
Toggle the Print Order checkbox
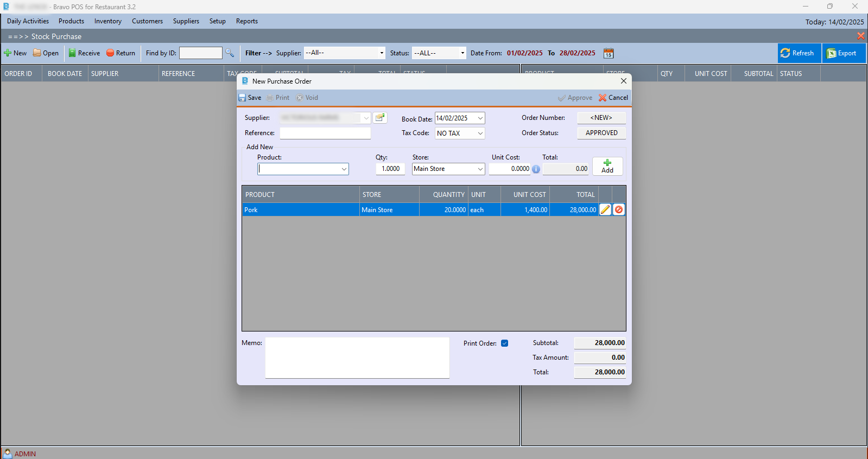[x=505, y=343]
